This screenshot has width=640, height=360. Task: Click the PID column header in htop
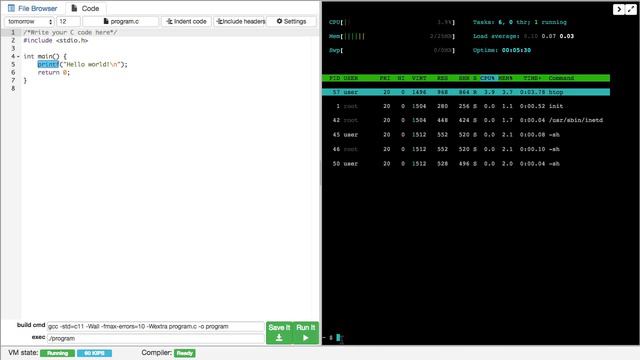click(334, 78)
